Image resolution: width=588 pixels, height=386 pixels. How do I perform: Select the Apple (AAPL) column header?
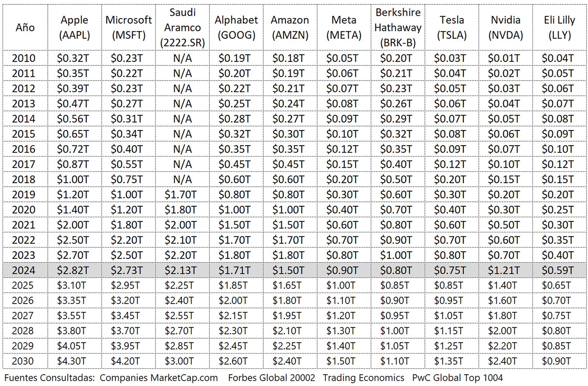click(x=75, y=28)
